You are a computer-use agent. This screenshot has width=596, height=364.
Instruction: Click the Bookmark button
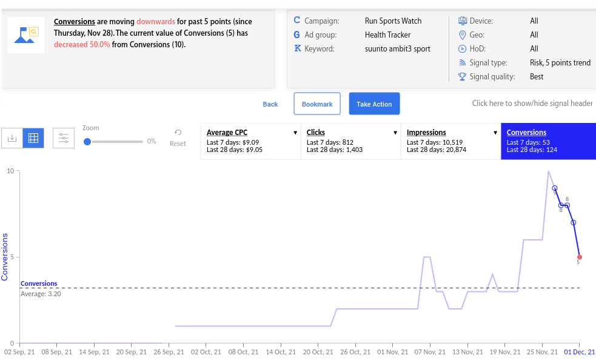pyautogui.click(x=317, y=104)
